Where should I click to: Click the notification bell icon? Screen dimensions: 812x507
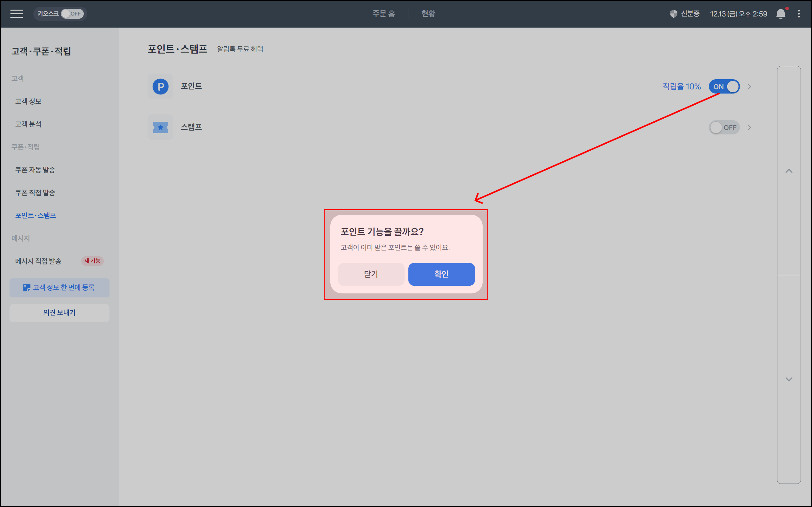pos(781,14)
